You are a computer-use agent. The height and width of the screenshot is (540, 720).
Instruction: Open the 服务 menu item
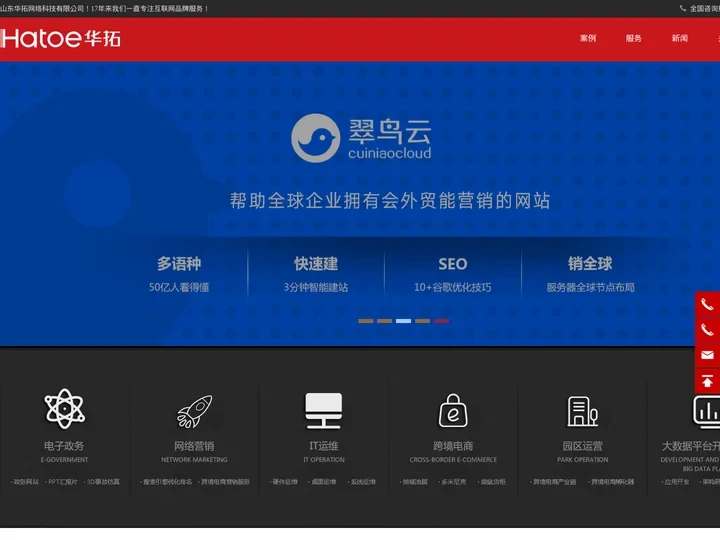pos(634,39)
